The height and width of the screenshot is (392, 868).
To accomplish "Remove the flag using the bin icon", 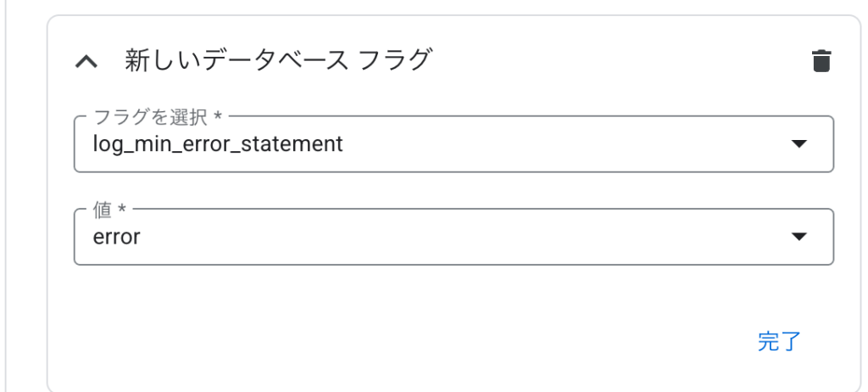I will 821,61.
